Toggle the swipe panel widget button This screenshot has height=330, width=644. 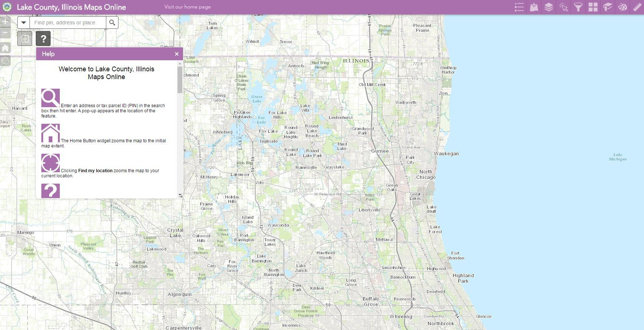coord(25,38)
